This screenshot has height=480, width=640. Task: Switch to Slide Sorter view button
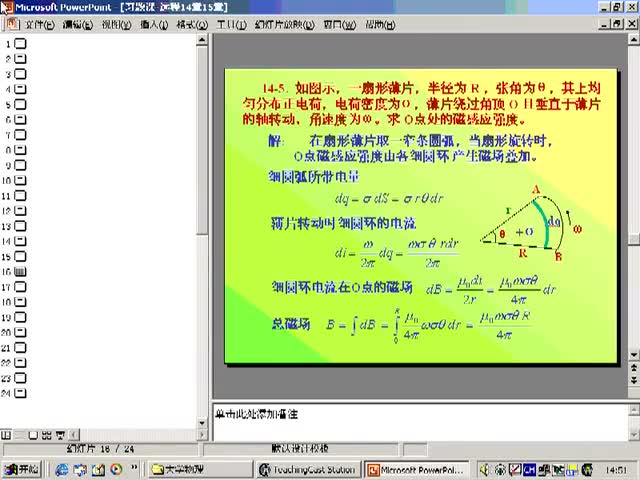click(x=47, y=435)
